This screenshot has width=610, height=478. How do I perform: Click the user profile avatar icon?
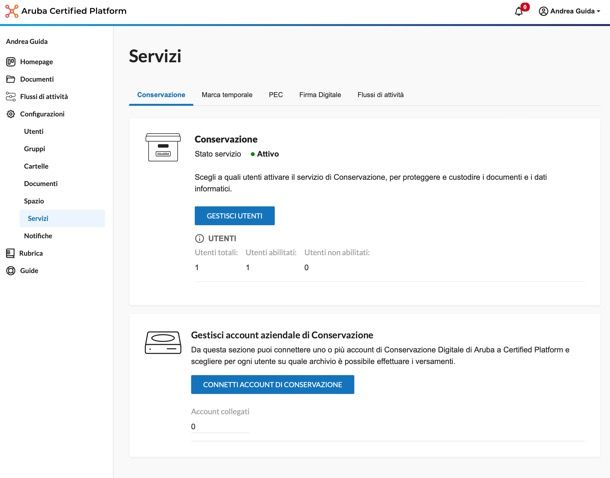543,11
